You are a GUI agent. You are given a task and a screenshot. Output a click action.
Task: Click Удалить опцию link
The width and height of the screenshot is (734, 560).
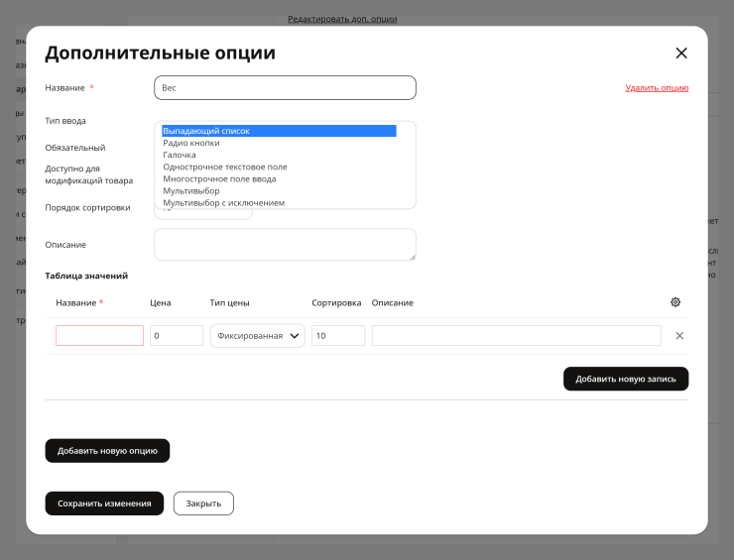pyautogui.click(x=657, y=88)
